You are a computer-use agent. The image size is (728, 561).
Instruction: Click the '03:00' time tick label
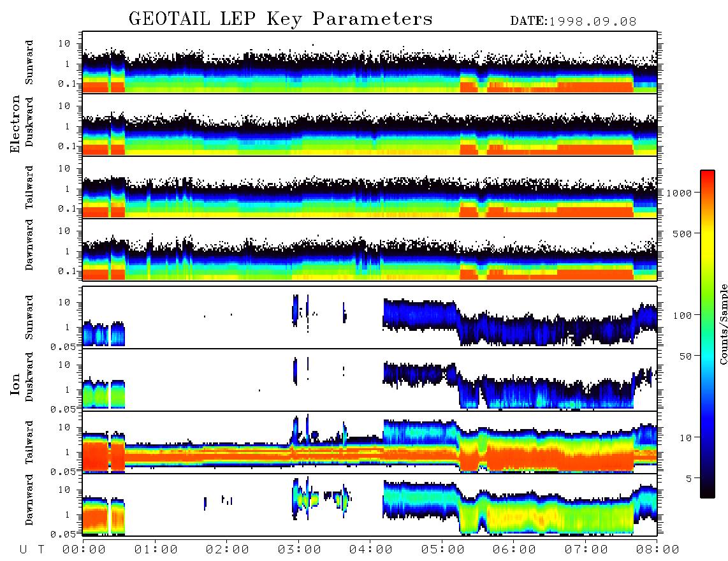click(x=300, y=550)
